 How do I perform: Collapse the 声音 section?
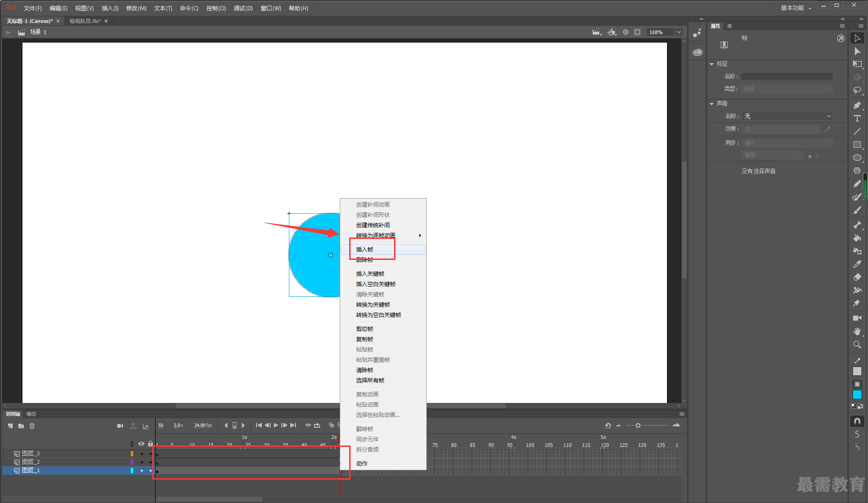click(x=712, y=104)
